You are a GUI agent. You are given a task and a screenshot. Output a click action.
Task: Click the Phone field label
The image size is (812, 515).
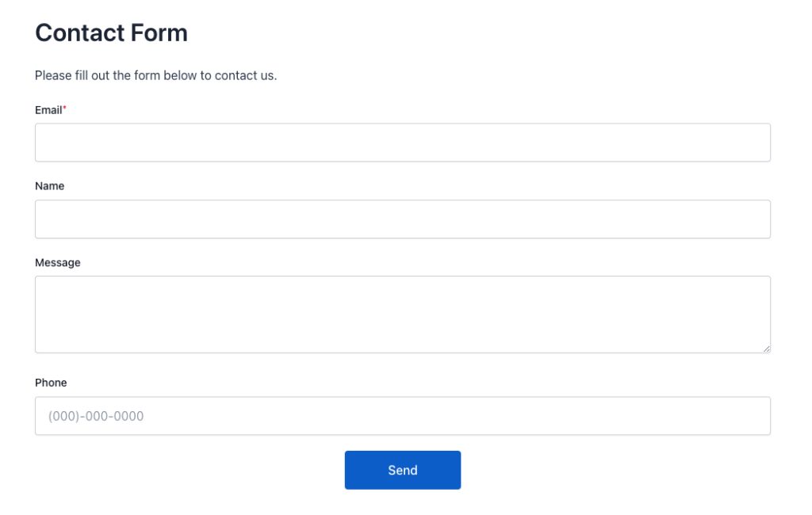[x=51, y=382]
